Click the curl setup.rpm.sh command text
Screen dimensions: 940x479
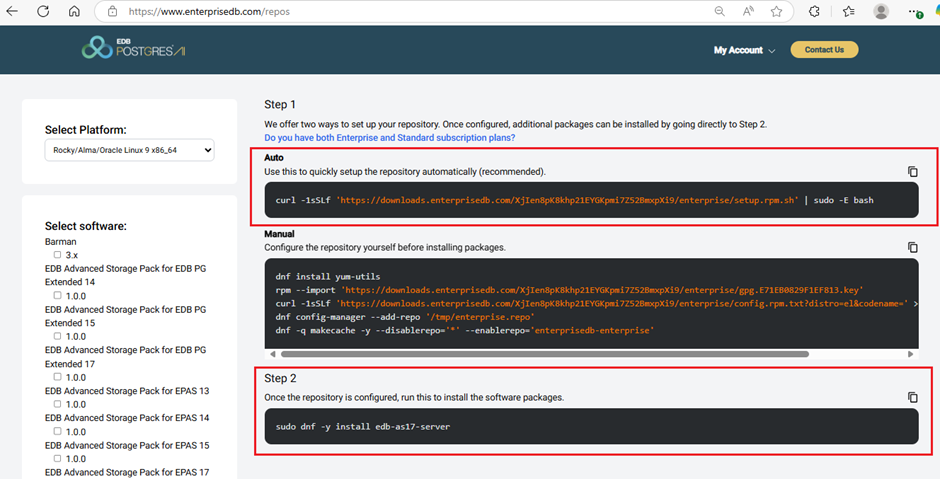574,200
